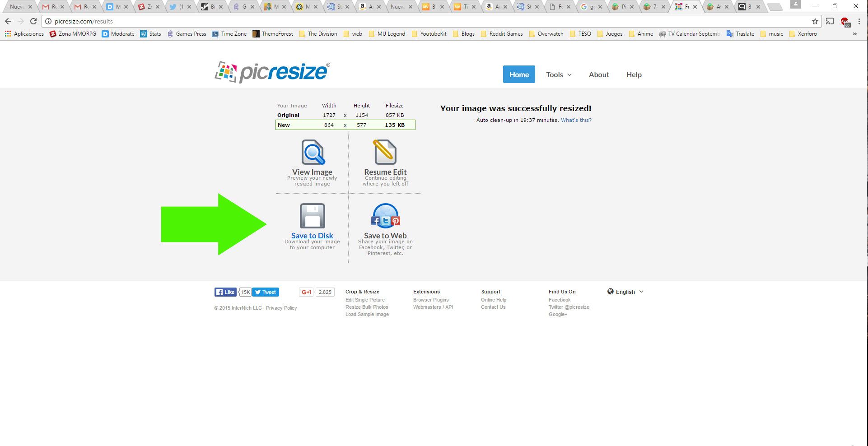The width and height of the screenshot is (868, 446).
Task: Open the Time Zone bookmark
Action: (229, 34)
